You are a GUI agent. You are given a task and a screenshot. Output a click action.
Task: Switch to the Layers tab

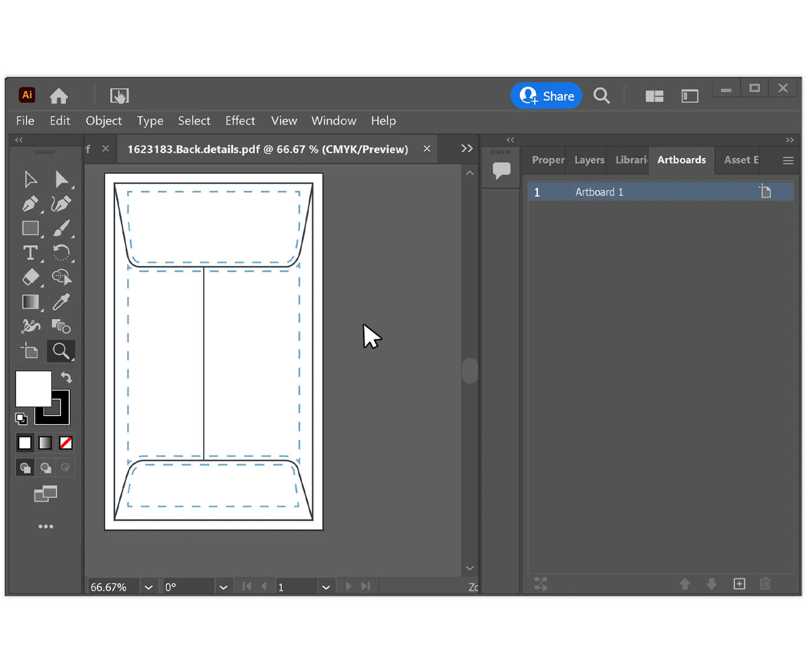(x=589, y=160)
